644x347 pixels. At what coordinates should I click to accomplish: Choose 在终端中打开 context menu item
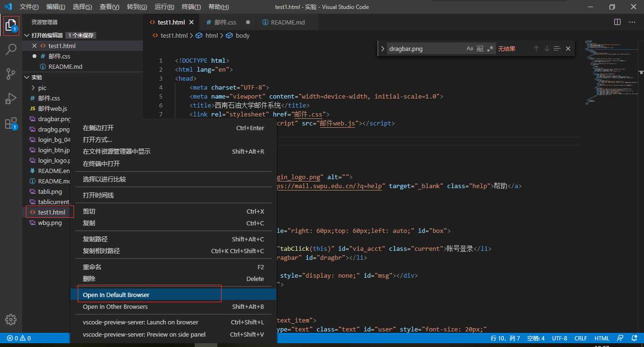click(173, 164)
